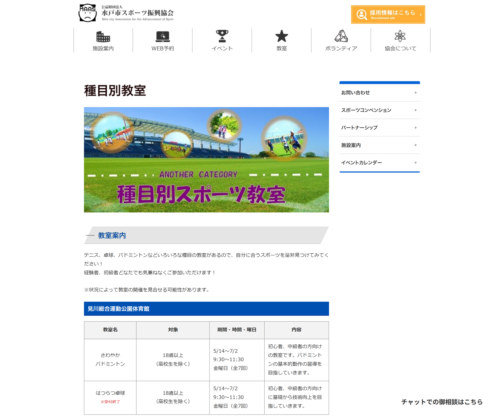Screen dimensions: 504x420
Task: Click the MAAS face logo icon
Action: click(88, 13)
